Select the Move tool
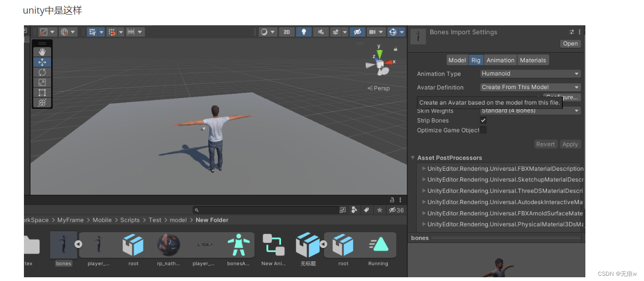 42,62
